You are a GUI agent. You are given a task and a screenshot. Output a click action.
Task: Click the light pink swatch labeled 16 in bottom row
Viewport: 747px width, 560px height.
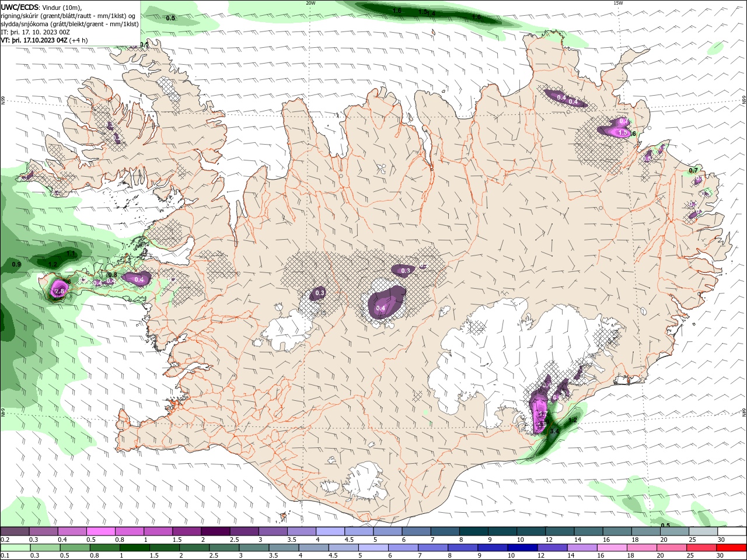(x=612, y=548)
